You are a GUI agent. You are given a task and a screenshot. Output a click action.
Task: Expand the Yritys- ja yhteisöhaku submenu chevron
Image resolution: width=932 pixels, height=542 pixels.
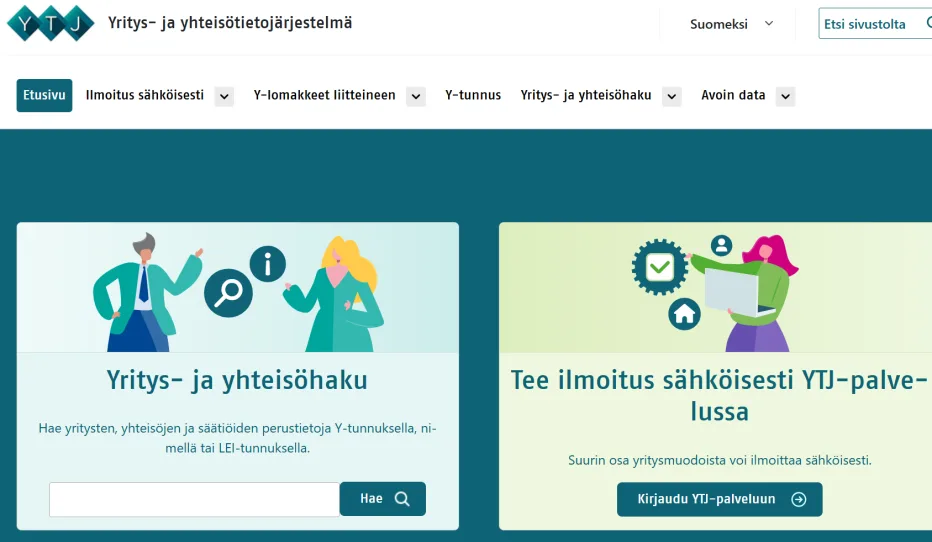pos(671,96)
